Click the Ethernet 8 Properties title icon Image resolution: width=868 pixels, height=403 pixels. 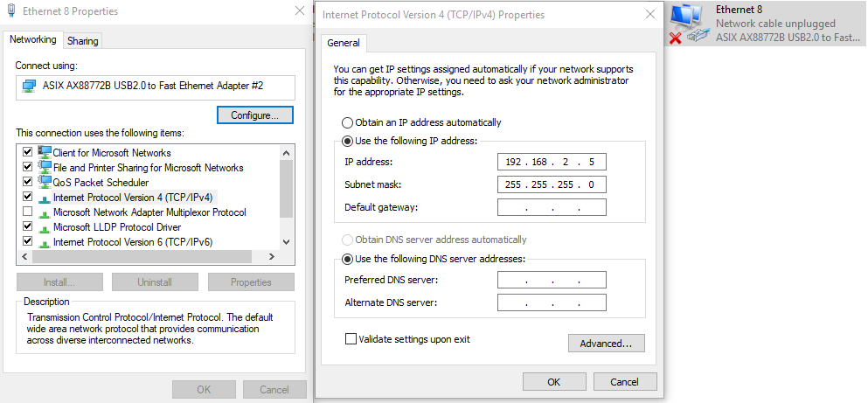pos(11,10)
